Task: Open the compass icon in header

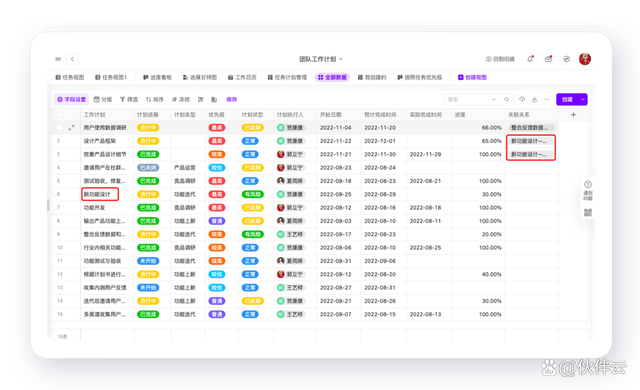Action: (x=567, y=59)
